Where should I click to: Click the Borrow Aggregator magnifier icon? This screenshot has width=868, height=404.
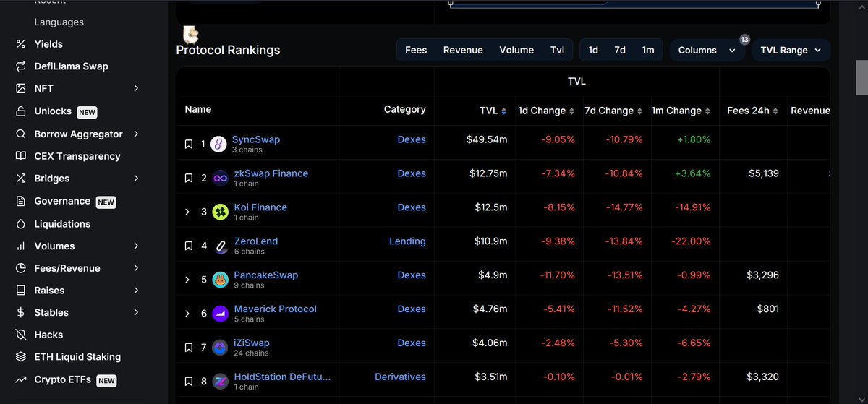click(21, 134)
